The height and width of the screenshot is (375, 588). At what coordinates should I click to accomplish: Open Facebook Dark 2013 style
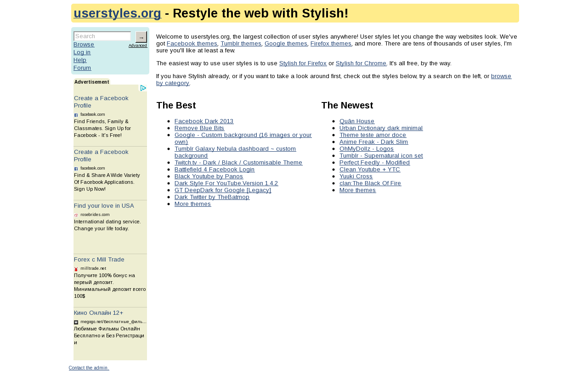(204, 121)
